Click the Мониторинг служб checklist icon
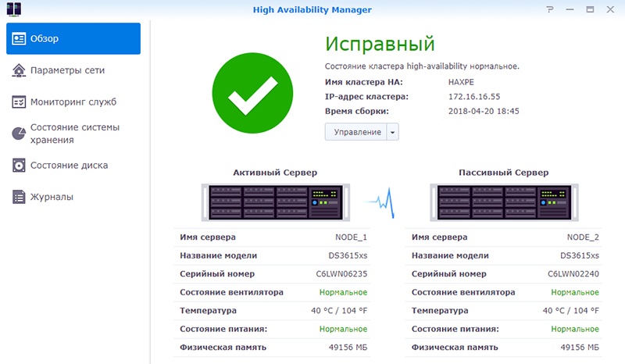625x364 pixels. (x=19, y=102)
